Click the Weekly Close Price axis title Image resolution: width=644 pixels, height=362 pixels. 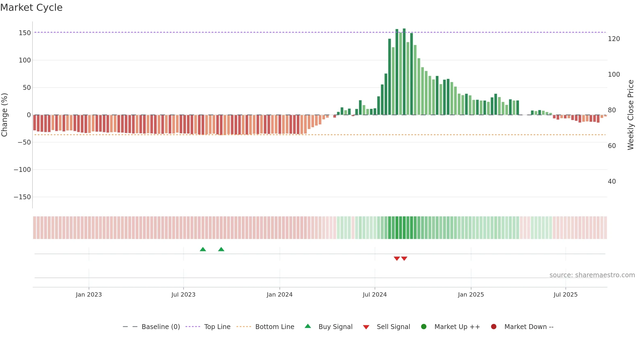click(631, 115)
